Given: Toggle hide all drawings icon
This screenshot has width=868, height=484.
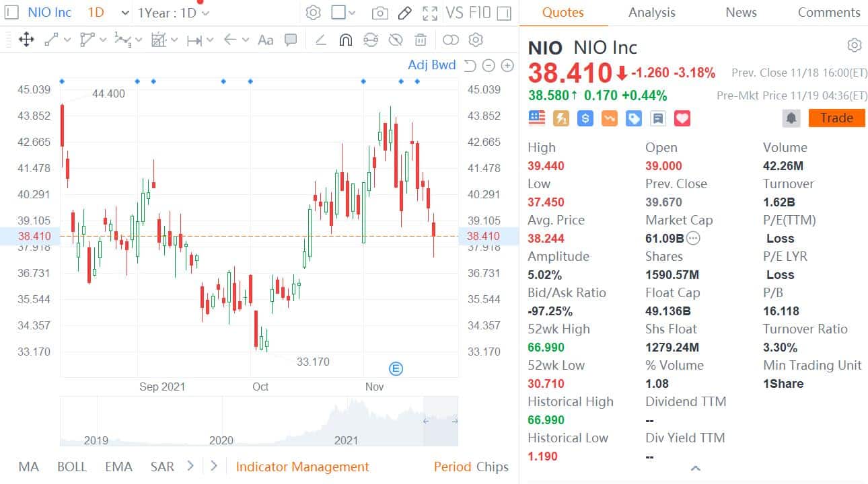Looking at the screenshot, I should coord(396,40).
